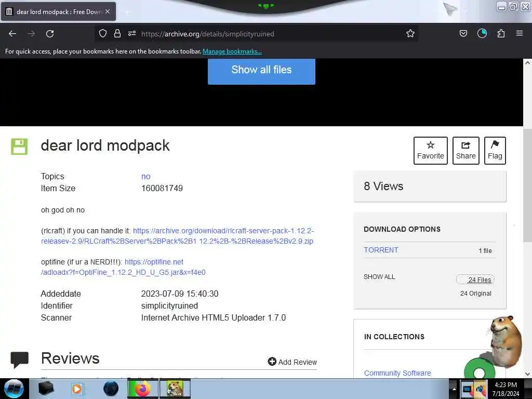The image size is (532, 399).
Task: Click the Show all files button
Action: tap(261, 70)
